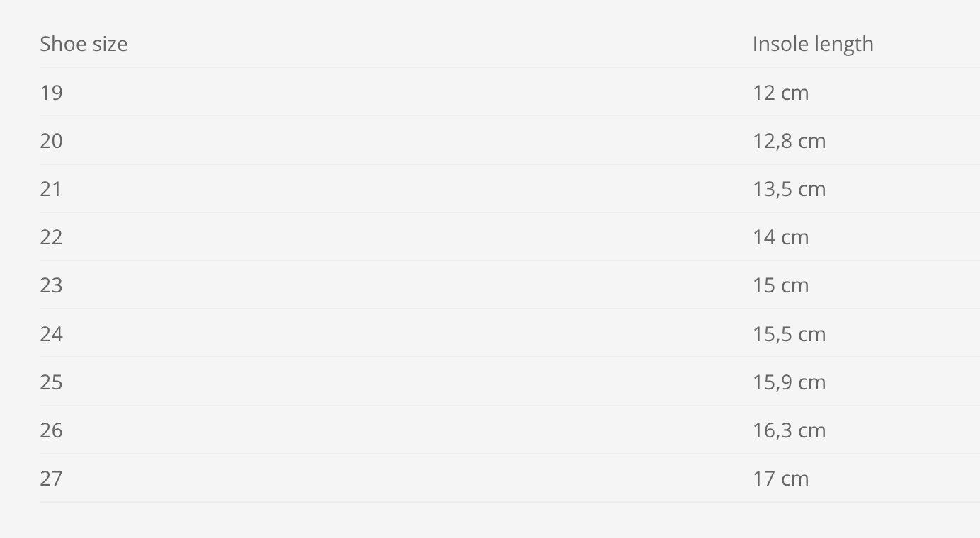980x538 pixels.
Task: Click the Shoe size column header
Action: 84,44
